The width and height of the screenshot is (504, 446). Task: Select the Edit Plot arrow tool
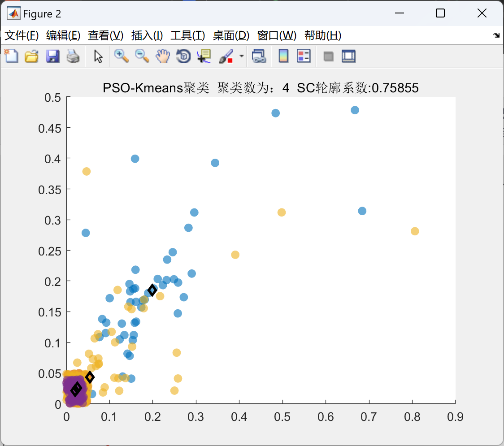pos(98,56)
